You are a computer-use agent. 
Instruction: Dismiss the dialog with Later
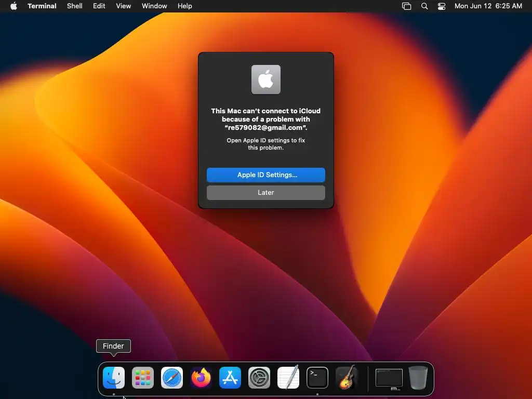click(x=265, y=192)
